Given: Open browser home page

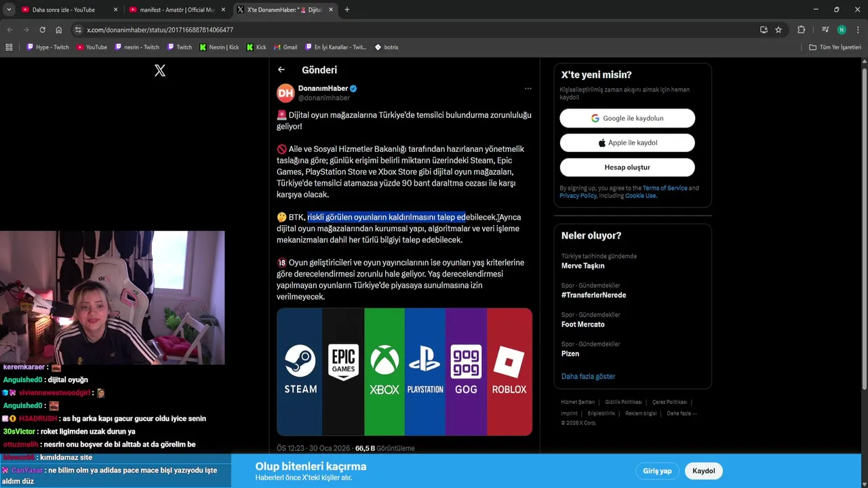Looking at the screenshot, I should (58, 30).
